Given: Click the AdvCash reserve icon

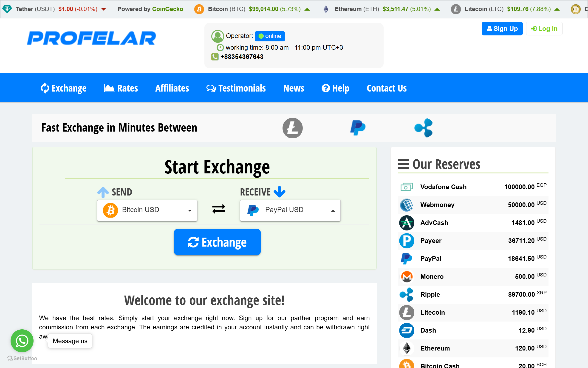Looking at the screenshot, I should click(407, 223).
